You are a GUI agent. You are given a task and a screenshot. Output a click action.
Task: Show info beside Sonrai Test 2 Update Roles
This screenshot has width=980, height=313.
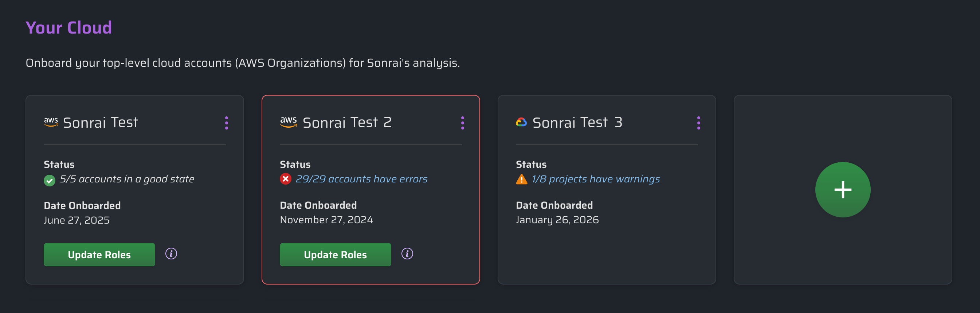407,254
